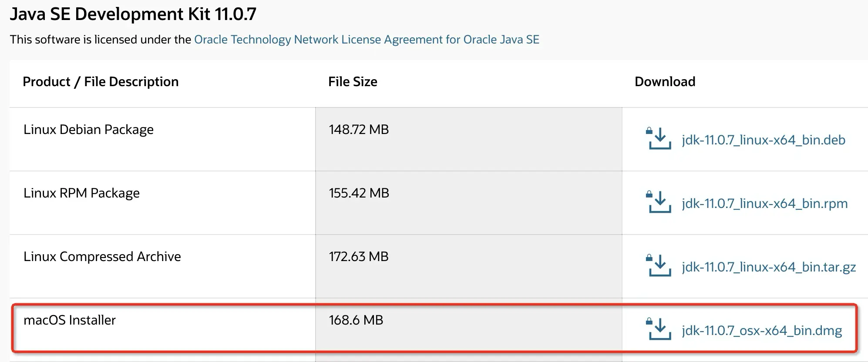The width and height of the screenshot is (868, 362).
Task: Download jdk-11.0.7_linux-x64_bin.deb file link
Action: tap(764, 140)
